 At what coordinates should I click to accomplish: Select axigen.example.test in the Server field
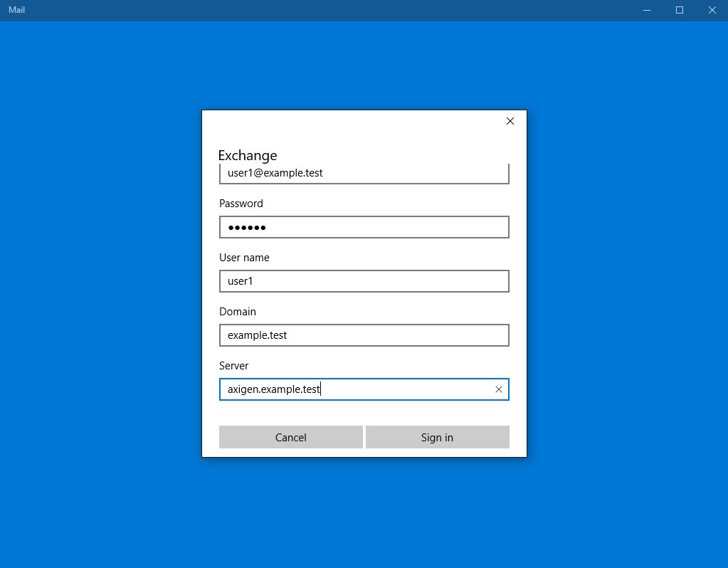[273, 389]
